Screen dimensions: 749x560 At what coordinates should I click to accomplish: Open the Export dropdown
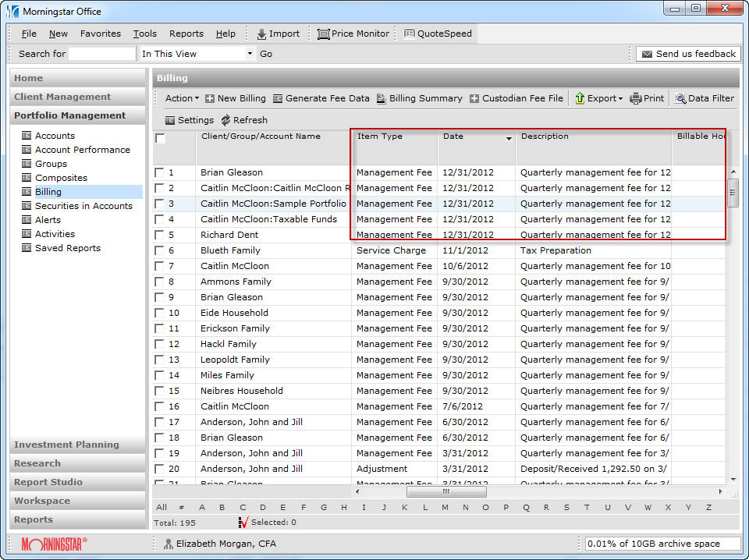pyautogui.click(x=598, y=98)
